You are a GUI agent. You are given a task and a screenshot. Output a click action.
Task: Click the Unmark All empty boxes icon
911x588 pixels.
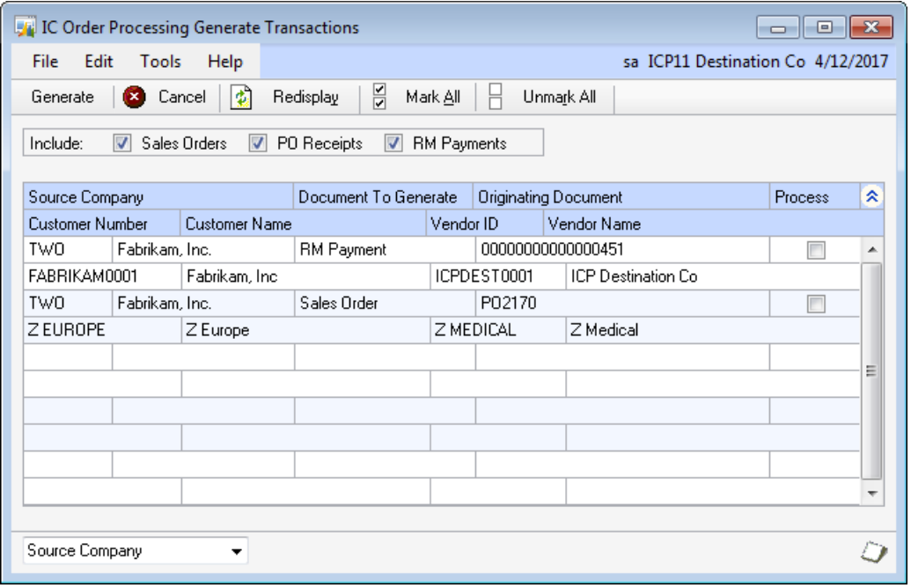[x=496, y=97]
